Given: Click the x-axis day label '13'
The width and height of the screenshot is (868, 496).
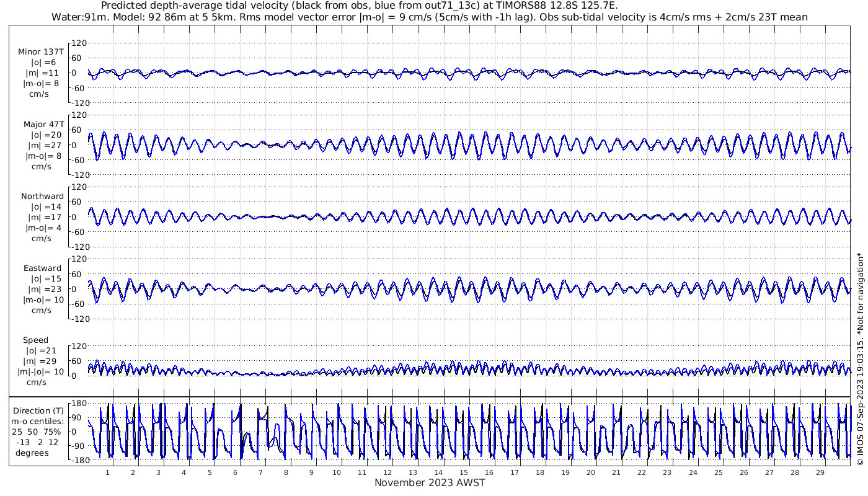Looking at the screenshot, I should click(x=413, y=472).
